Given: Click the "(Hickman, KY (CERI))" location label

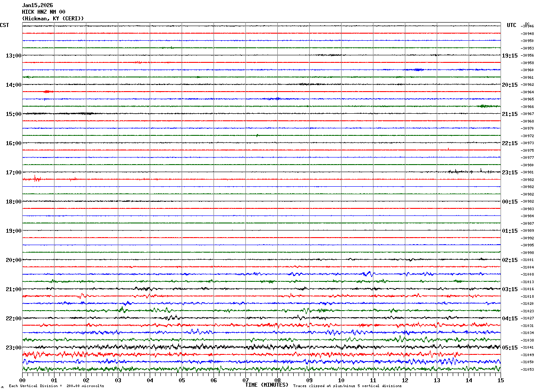Looking at the screenshot, I should [53, 19].
